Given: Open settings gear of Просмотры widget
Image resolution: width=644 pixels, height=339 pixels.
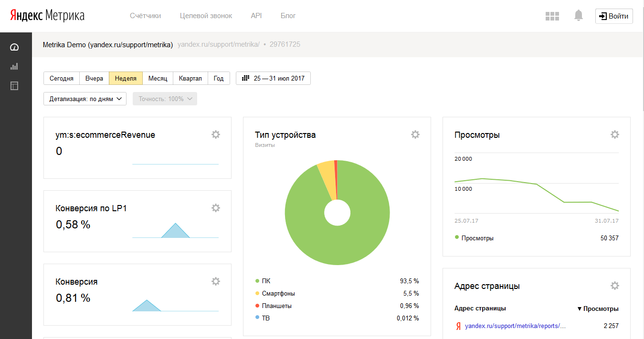Looking at the screenshot, I should 615,134.
